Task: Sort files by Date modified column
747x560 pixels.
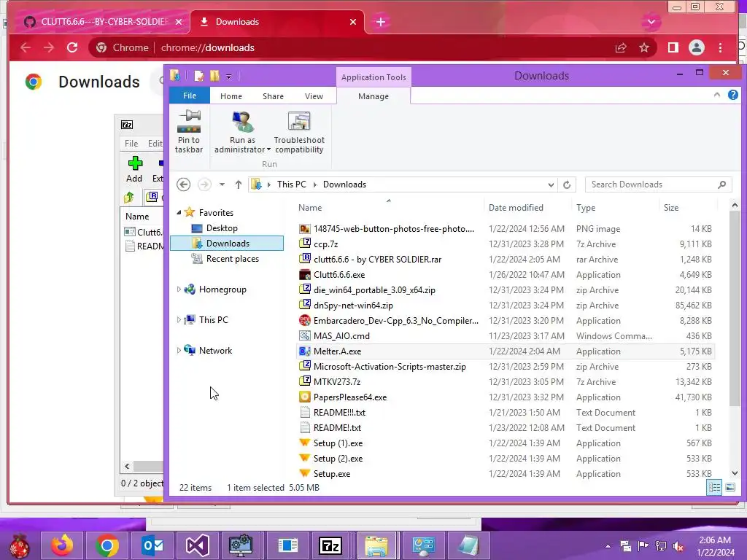Action: click(x=516, y=208)
